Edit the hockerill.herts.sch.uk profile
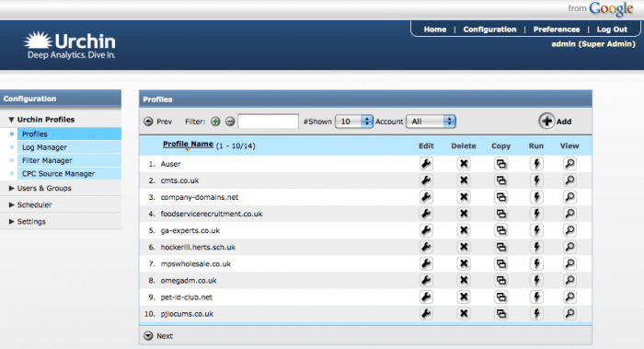644x349 pixels. 426,247
